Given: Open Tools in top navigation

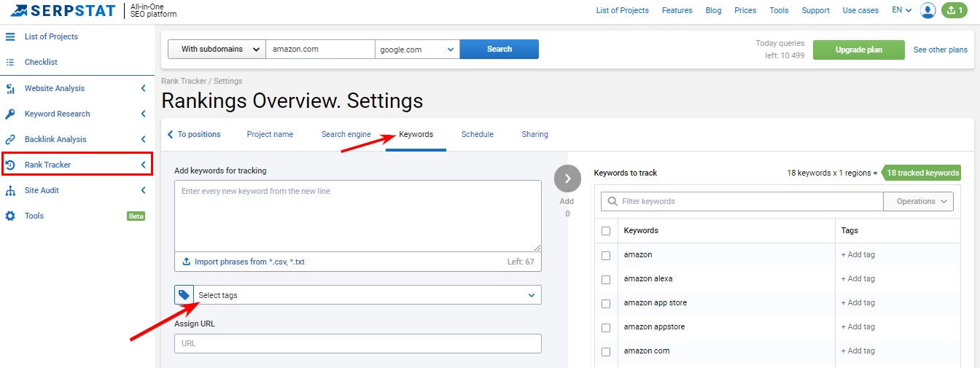Looking at the screenshot, I should click(779, 10).
